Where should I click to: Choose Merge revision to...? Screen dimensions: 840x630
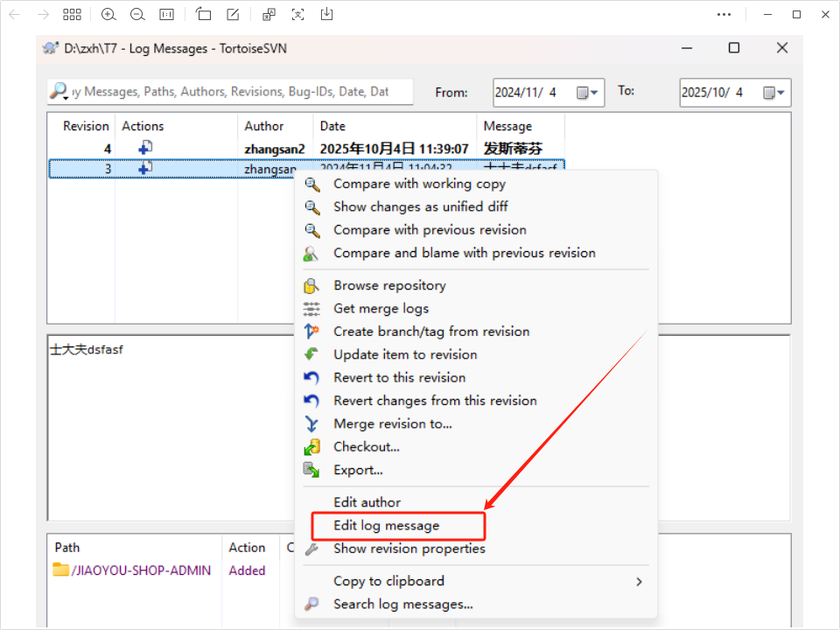click(476, 423)
